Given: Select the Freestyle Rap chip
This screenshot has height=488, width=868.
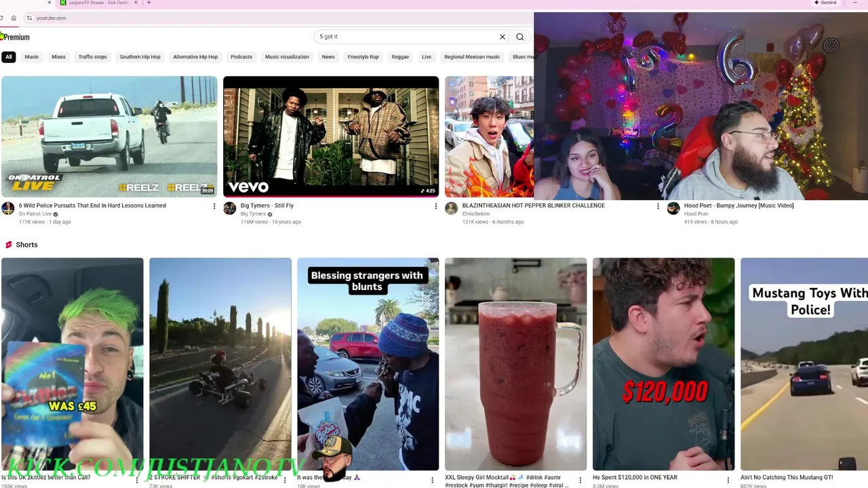Looking at the screenshot, I should pos(363,57).
